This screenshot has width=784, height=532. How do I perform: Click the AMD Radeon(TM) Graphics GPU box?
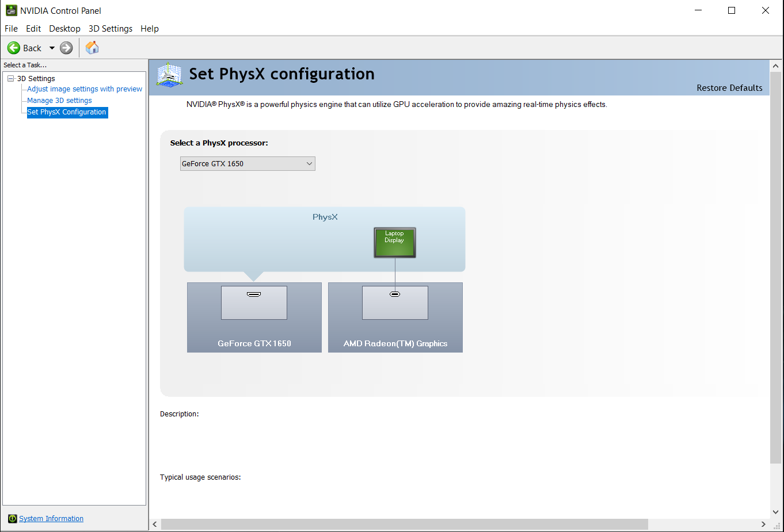pyautogui.click(x=395, y=317)
